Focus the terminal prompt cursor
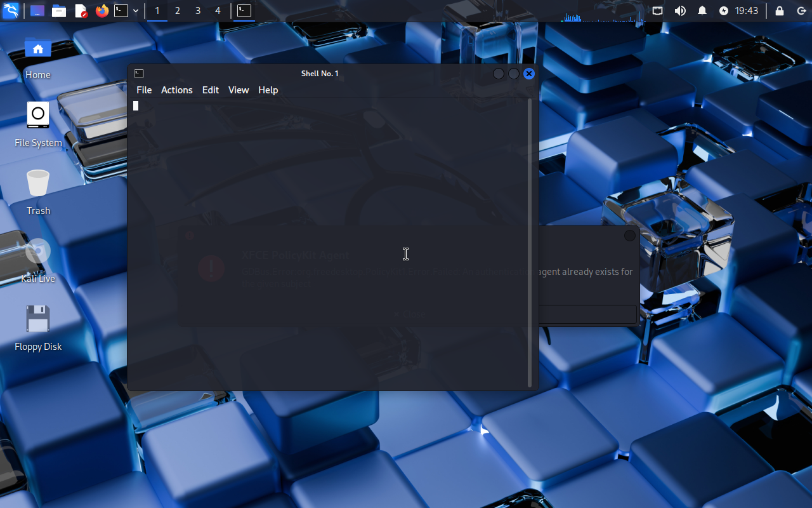This screenshot has width=812, height=508. click(x=136, y=105)
